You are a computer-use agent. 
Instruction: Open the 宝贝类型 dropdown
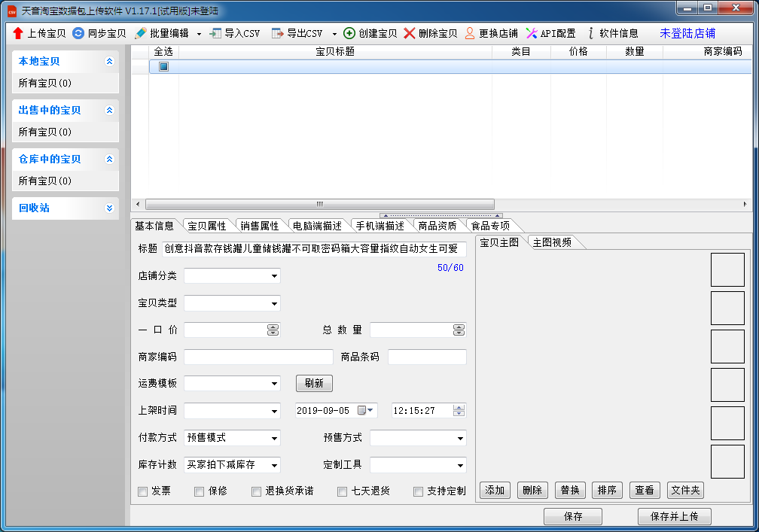click(274, 303)
